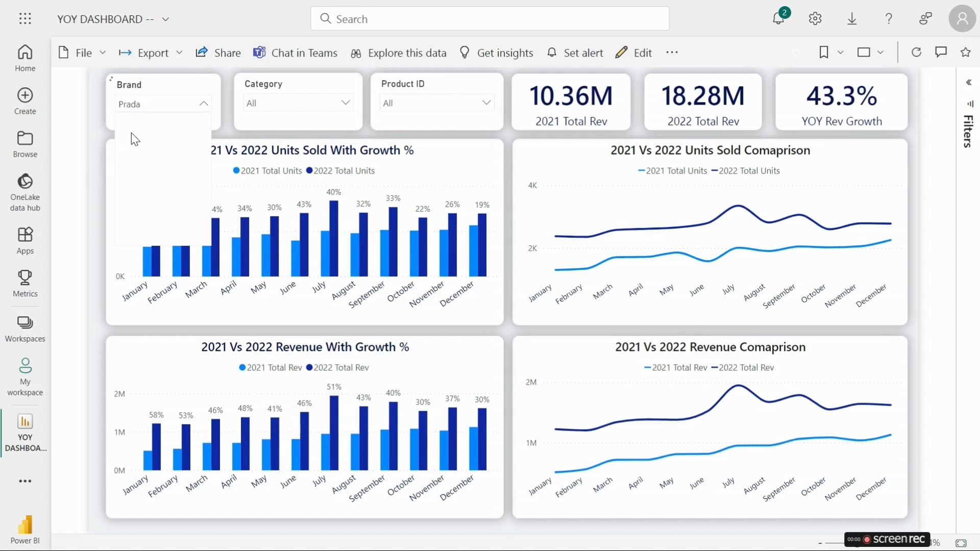This screenshot has width=980, height=551.
Task: Open the File menu
Action: (82, 53)
